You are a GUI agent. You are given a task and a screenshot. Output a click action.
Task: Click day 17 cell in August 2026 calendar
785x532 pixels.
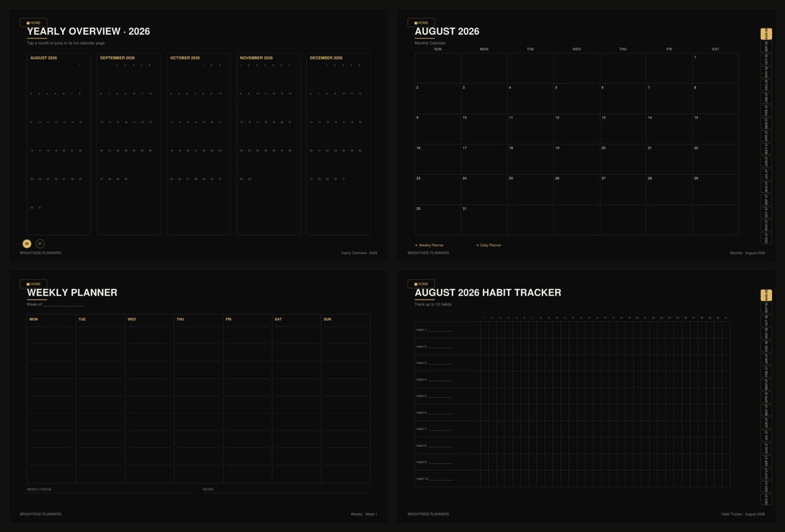[x=484, y=159]
